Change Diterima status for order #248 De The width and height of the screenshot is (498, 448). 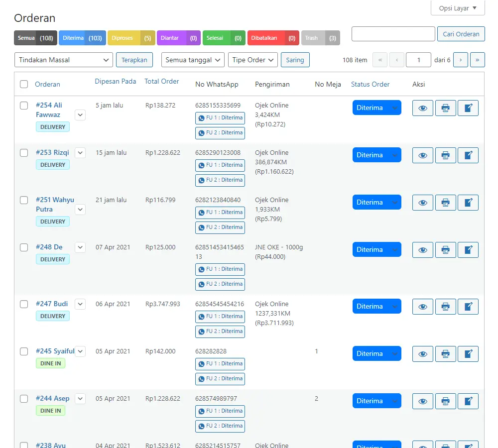[x=376, y=249]
